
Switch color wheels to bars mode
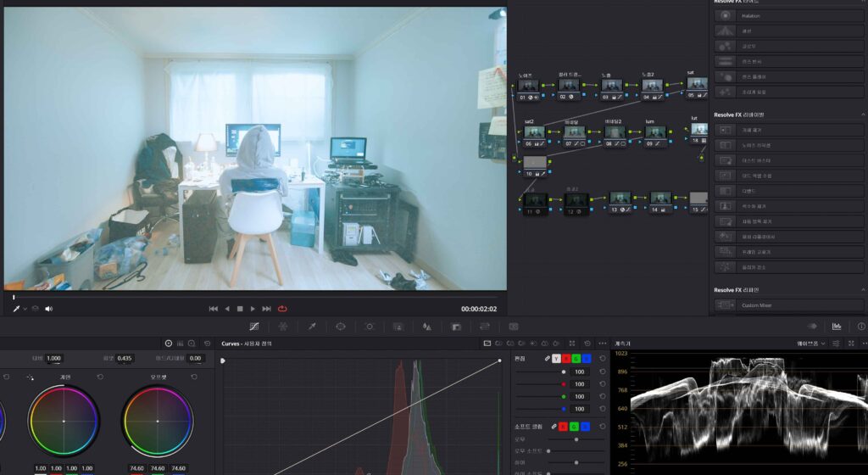[180, 344]
